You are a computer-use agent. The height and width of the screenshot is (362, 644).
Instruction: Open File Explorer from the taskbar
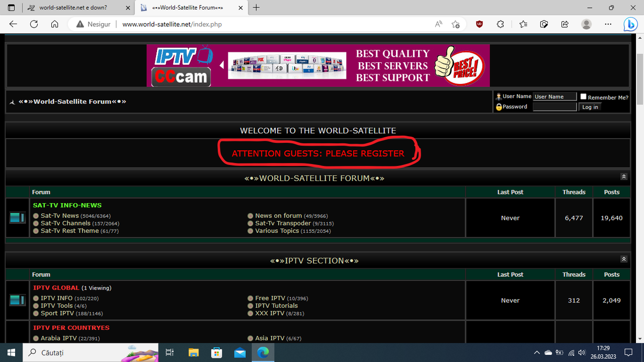point(194,352)
